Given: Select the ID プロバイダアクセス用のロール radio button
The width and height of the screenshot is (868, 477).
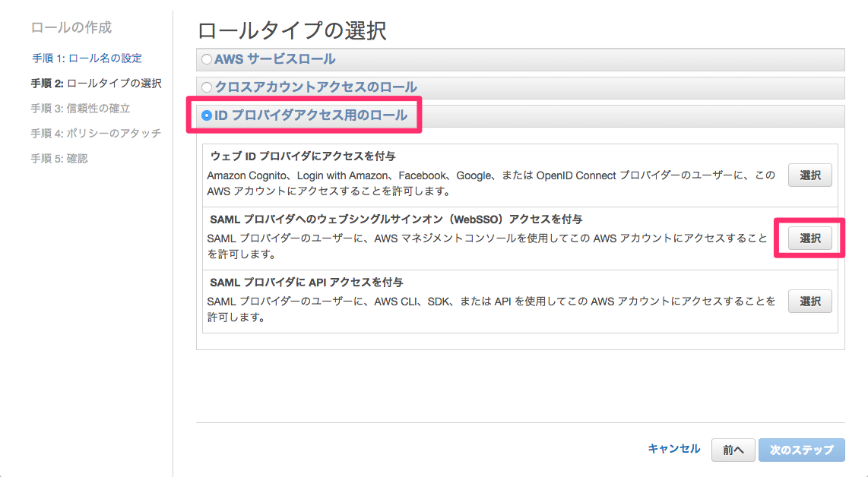Looking at the screenshot, I should (x=207, y=116).
